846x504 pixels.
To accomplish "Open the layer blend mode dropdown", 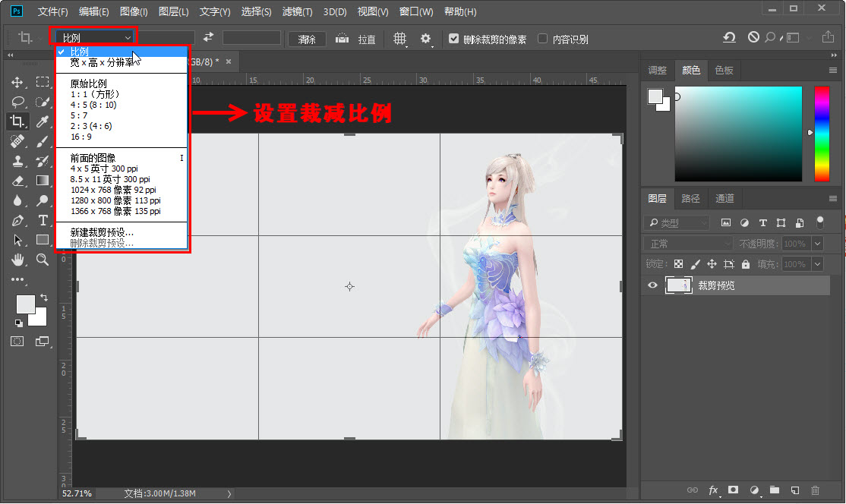I will coord(688,244).
